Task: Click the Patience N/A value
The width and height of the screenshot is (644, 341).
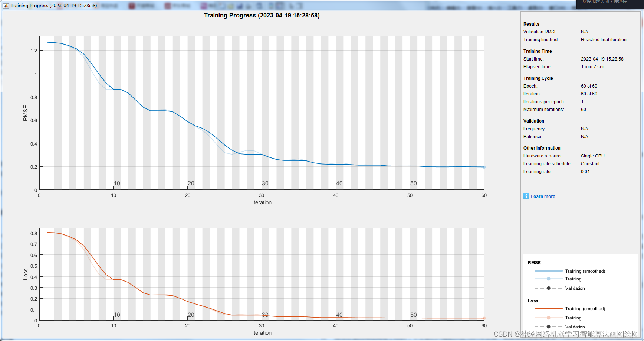Action: (584, 137)
